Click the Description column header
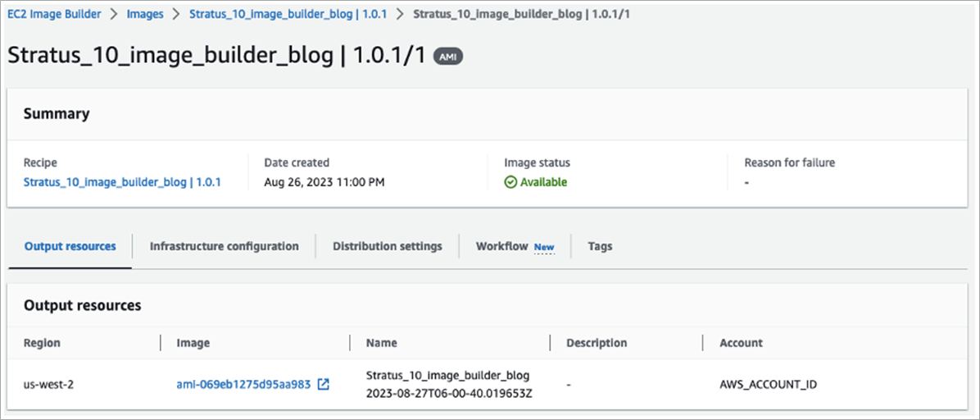Screen dimensions: 980x420 (x=597, y=343)
